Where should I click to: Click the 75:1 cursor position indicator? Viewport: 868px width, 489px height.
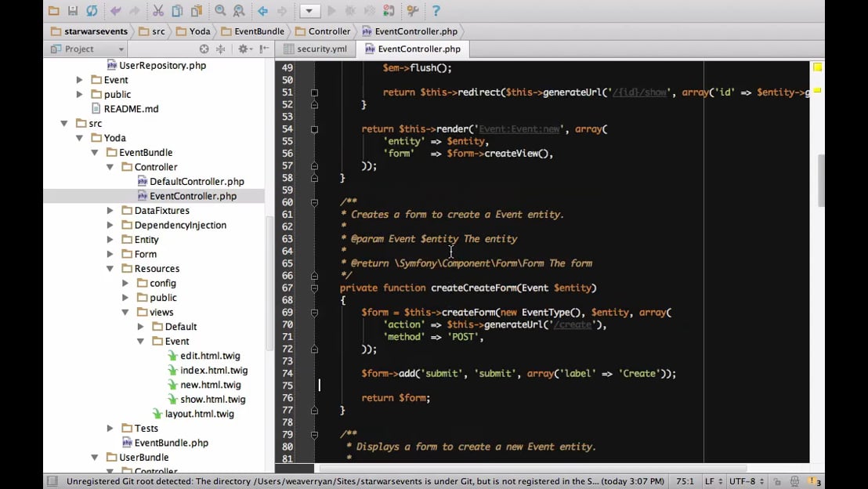tap(685, 481)
